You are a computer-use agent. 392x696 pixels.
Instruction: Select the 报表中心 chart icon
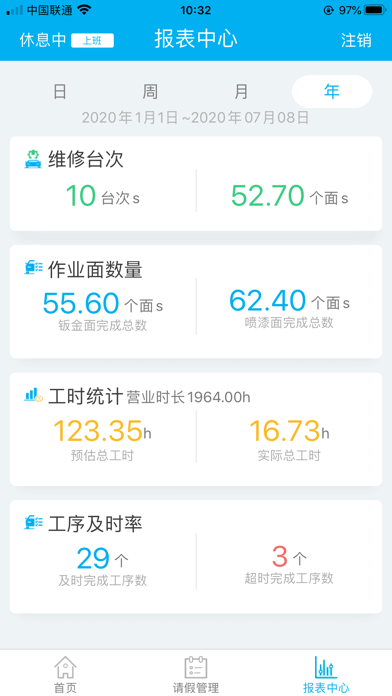coord(326,668)
